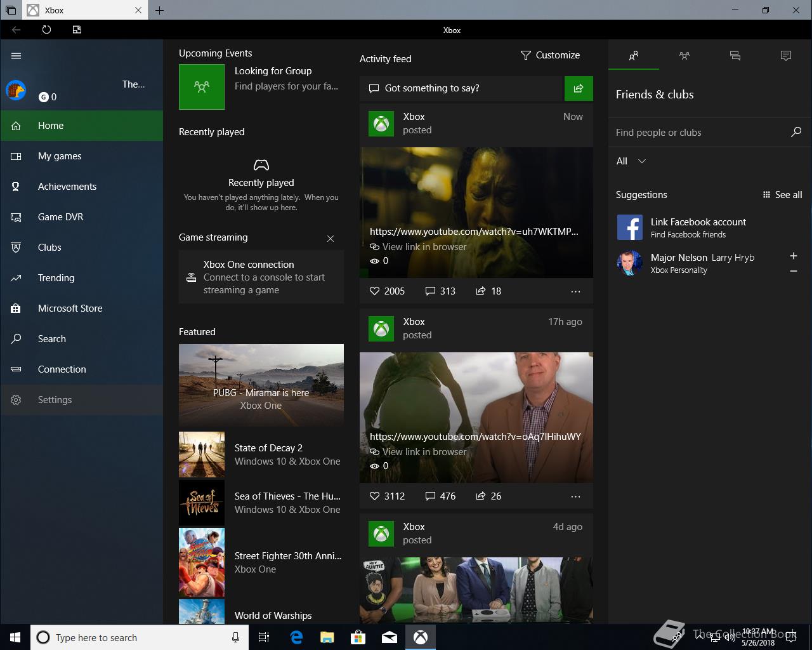
Task: Open Settings gear in sidebar
Action: [x=81, y=400]
